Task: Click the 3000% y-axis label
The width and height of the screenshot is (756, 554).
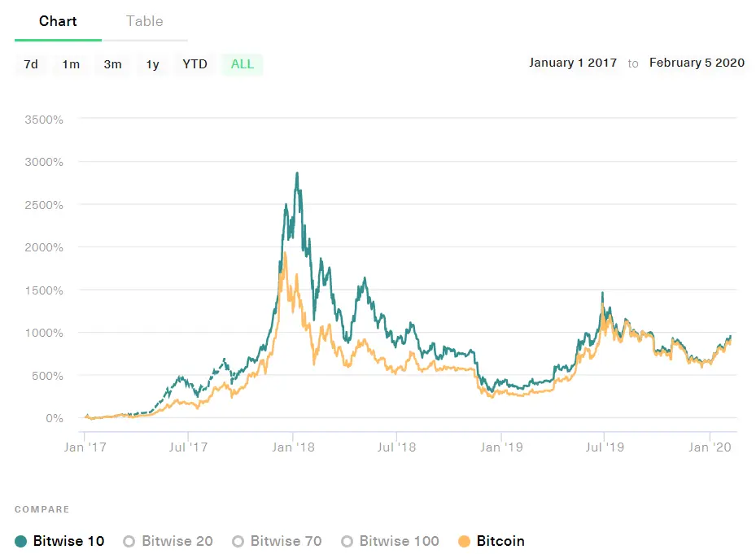Action: point(44,162)
